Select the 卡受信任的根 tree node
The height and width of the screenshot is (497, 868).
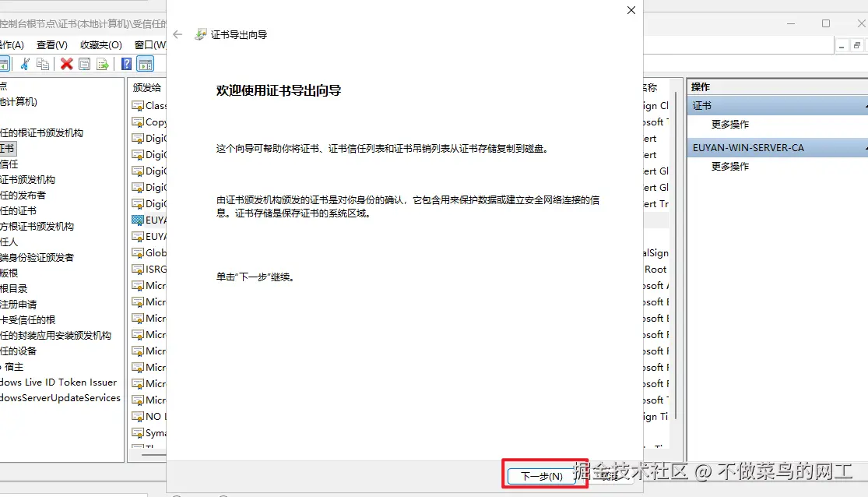[28, 319]
